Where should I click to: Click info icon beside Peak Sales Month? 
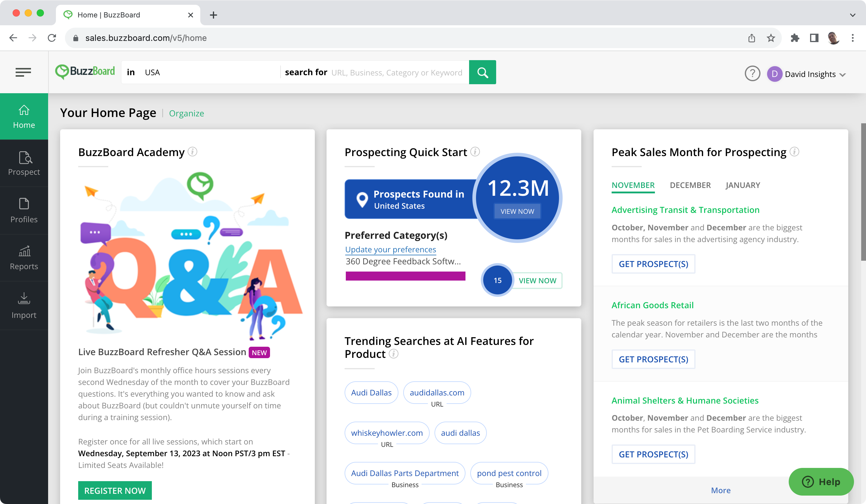[x=794, y=152]
